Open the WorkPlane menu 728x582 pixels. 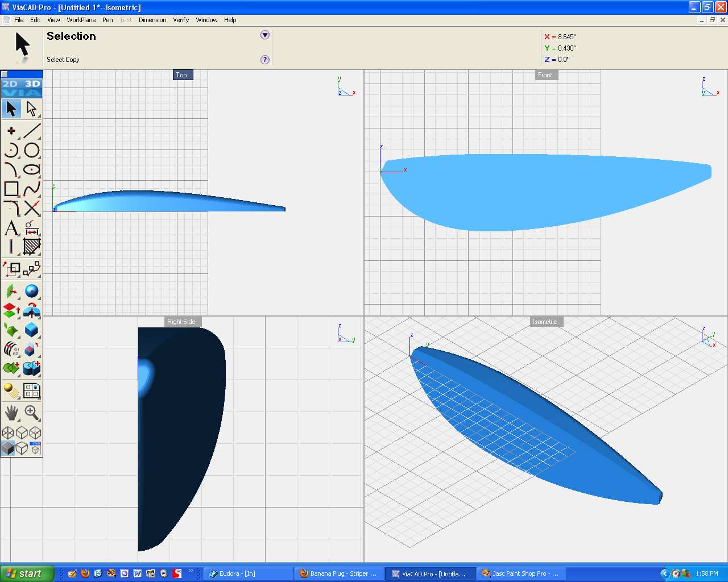pyautogui.click(x=81, y=20)
